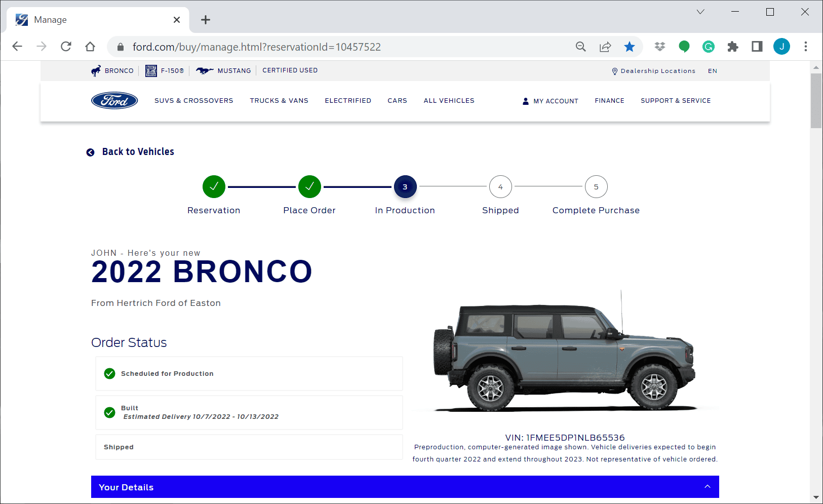Click Back to Vehicles link
This screenshot has height=504, width=823.
[x=138, y=152]
